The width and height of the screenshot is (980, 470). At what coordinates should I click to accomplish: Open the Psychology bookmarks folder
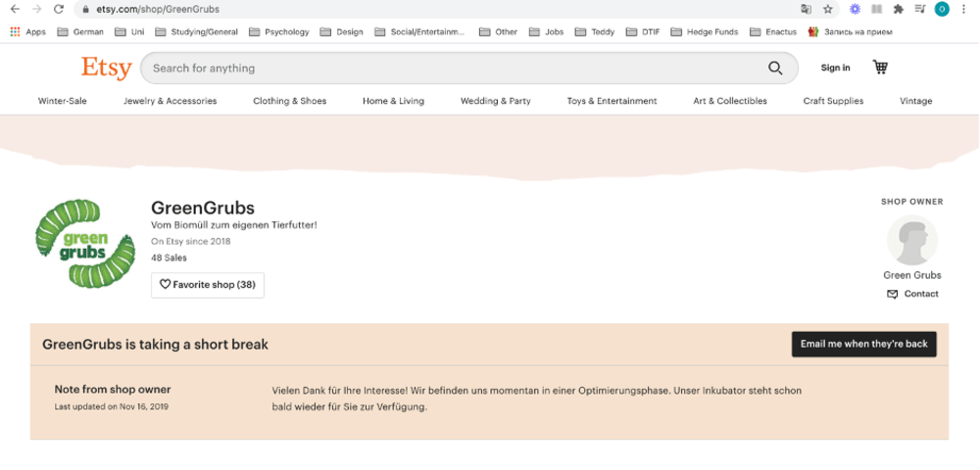[x=278, y=32]
